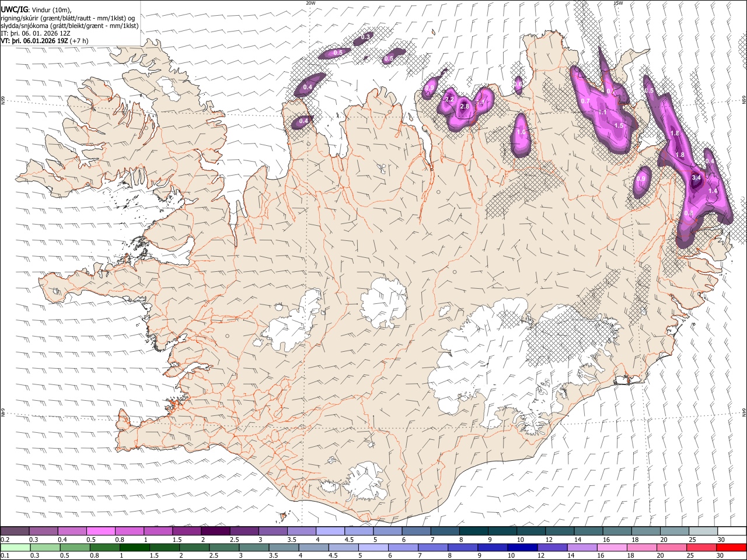
Task: Click the darkest purple 2 swatch in top legend
Action: (215, 531)
